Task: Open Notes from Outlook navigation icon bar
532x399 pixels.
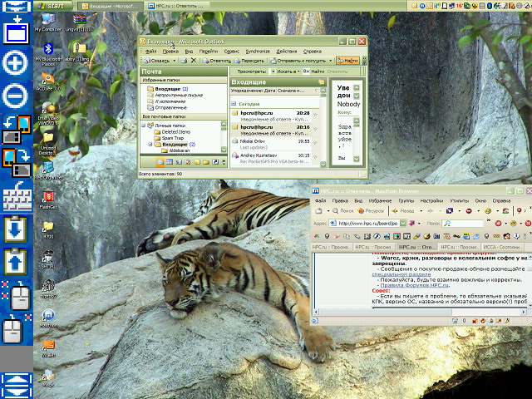Action: pos(197,162)
